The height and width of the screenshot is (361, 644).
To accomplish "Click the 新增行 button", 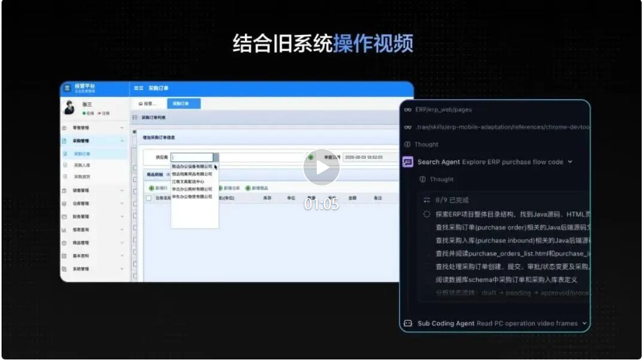I will pos(158,188).
